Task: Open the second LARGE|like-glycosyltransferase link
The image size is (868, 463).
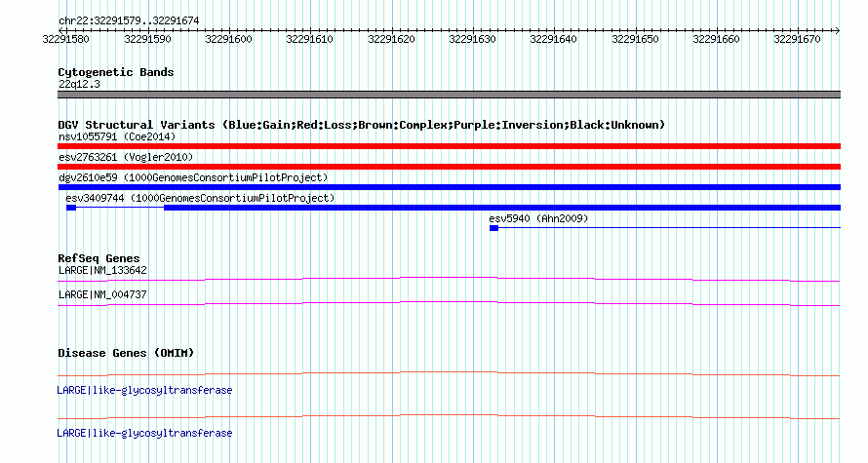Action: [x=144, y=433]
